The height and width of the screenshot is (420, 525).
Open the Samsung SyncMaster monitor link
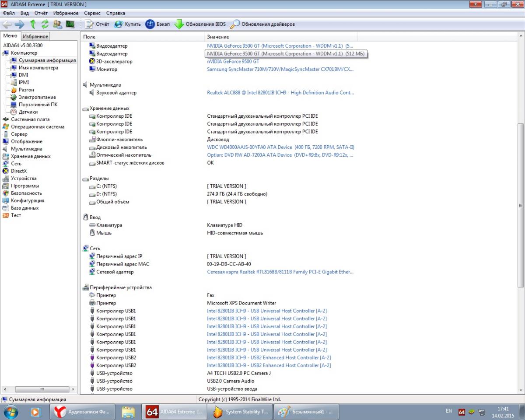tap(280, 69)
